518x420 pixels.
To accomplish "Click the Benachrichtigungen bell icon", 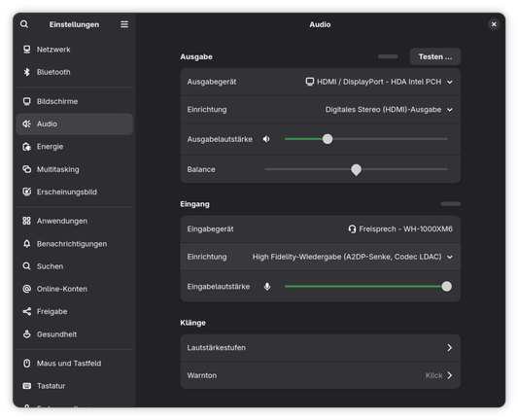I will pos(27,244).
